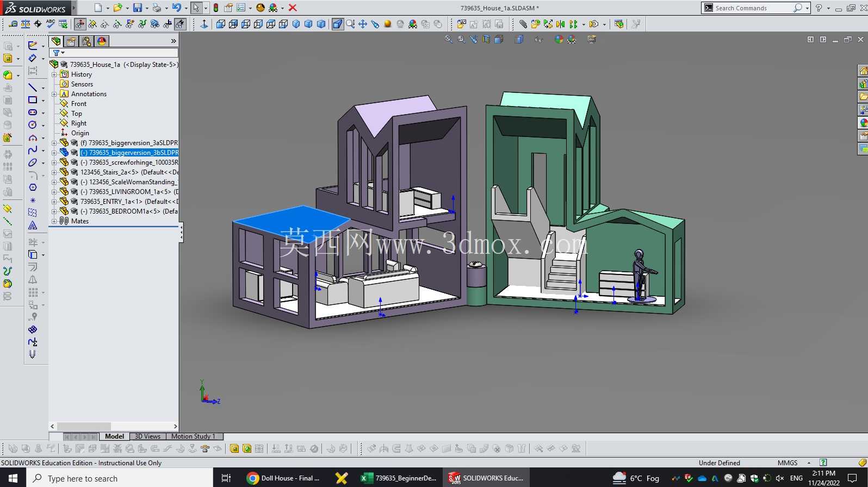Select the Circle sketch tool
The height and width of the screenshot is (487, 868).
coord(33,125)
